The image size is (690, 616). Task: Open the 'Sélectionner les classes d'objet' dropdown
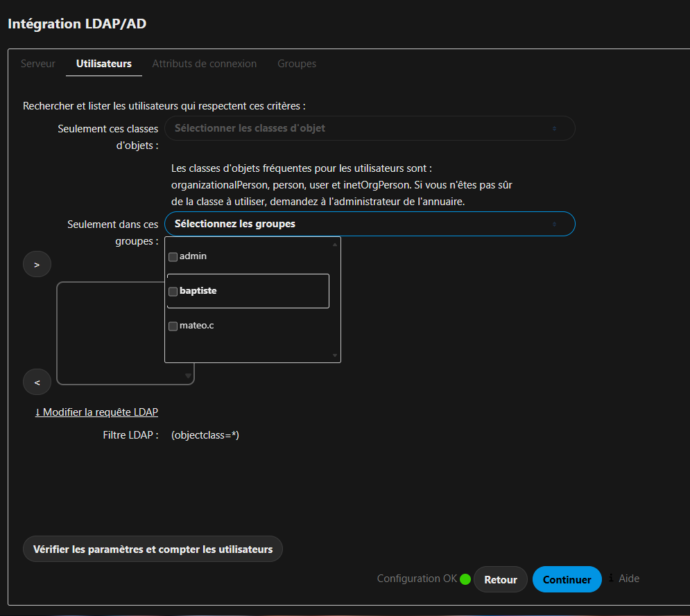(x=370, y=128)
